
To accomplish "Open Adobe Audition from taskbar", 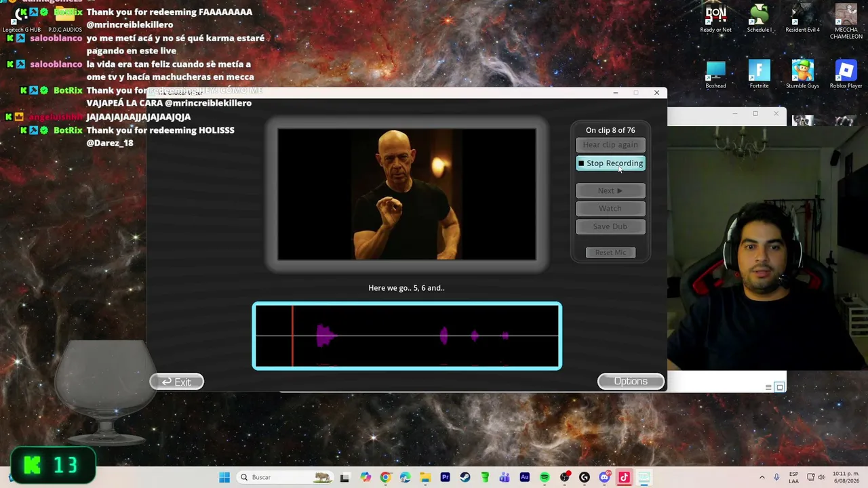I will (524, 477).
